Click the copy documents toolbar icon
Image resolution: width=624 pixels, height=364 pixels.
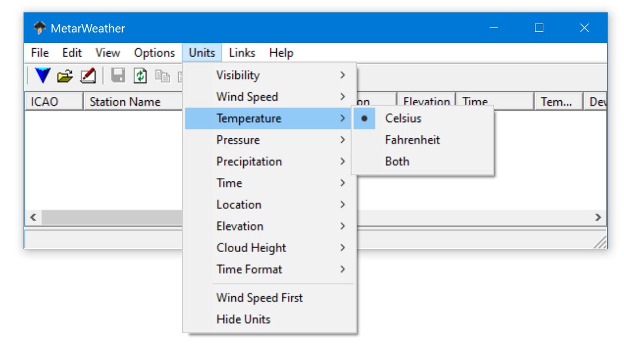162,76
